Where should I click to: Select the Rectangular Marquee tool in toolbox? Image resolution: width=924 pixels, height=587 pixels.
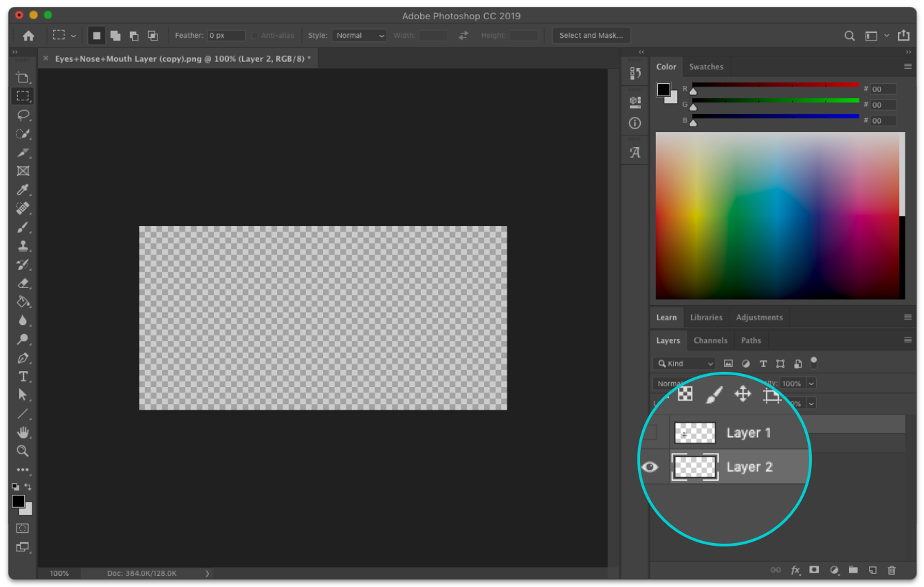tap(23, 96)
